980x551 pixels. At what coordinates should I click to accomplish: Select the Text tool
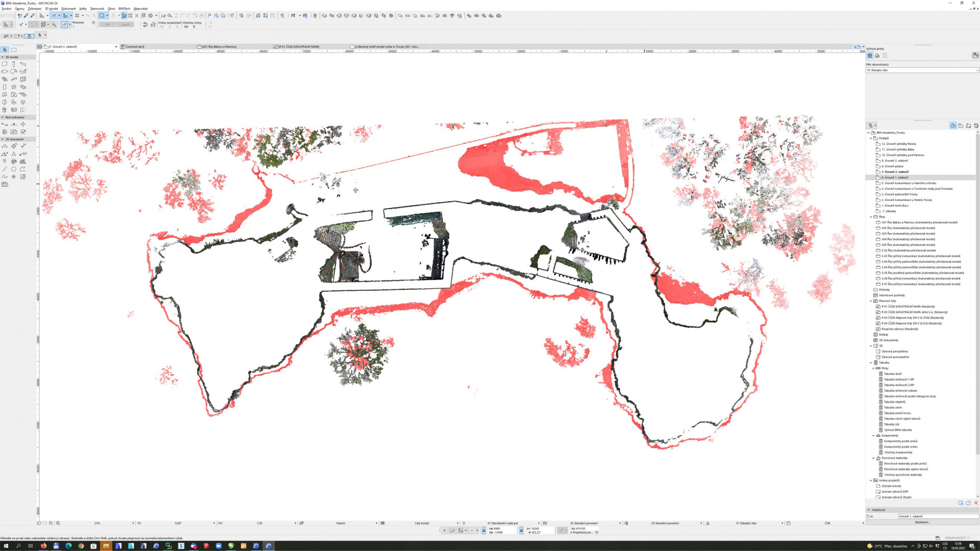click(x=14, y=154)
